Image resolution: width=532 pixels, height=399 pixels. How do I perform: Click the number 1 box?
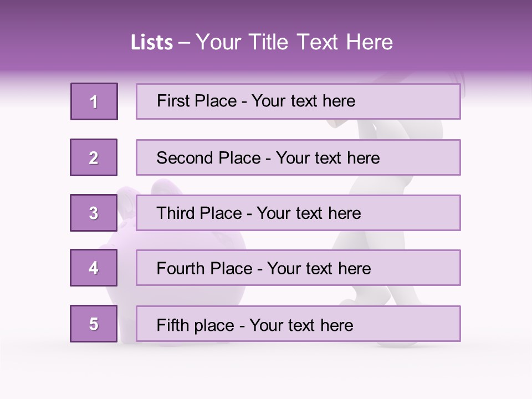(94, 101)
